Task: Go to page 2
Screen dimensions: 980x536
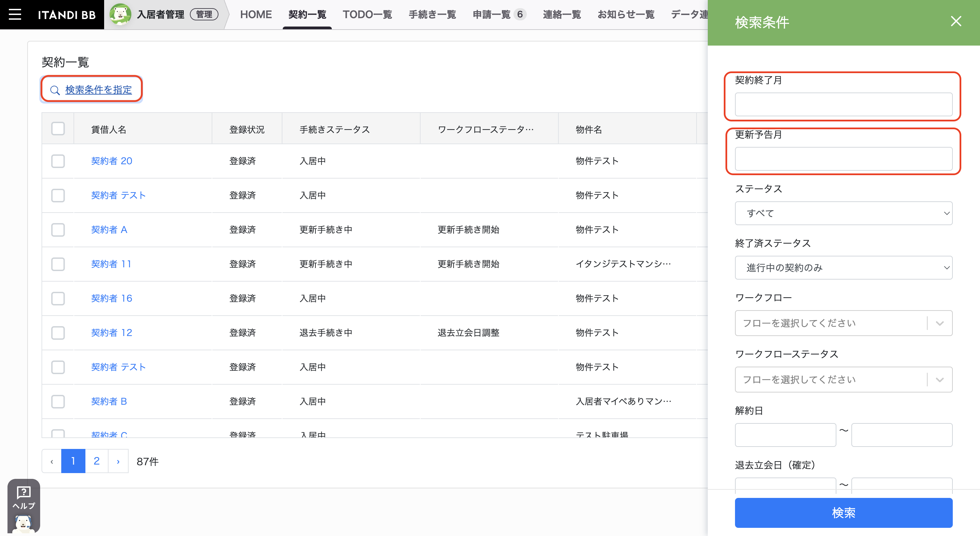Action: (x=97, y=461)
